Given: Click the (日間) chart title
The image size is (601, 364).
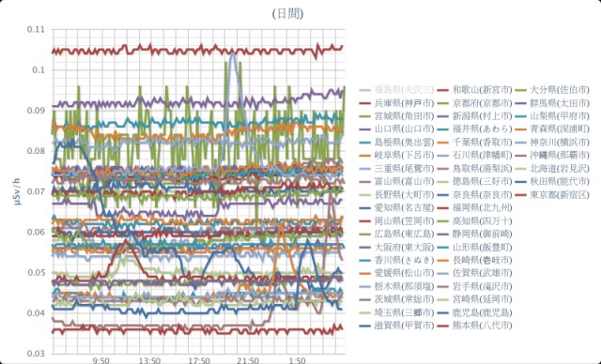Looking at the screenshot, I should click(x=288, y=14).
